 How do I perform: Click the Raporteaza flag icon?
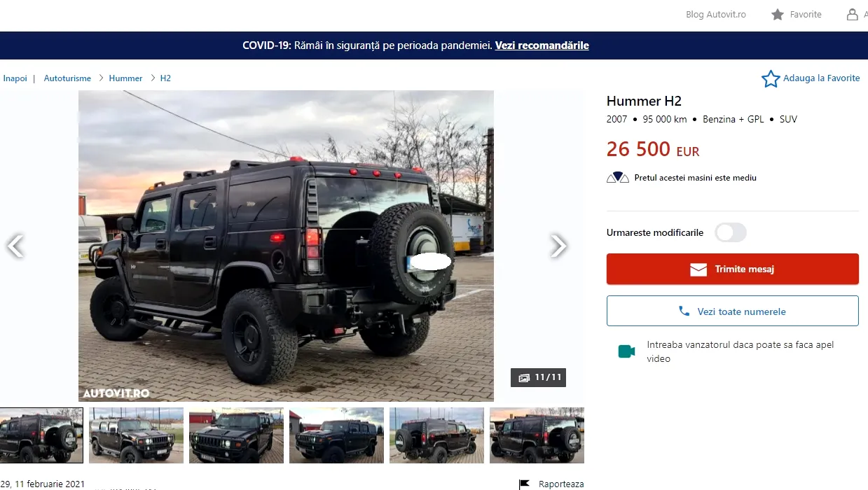[524, 484]
